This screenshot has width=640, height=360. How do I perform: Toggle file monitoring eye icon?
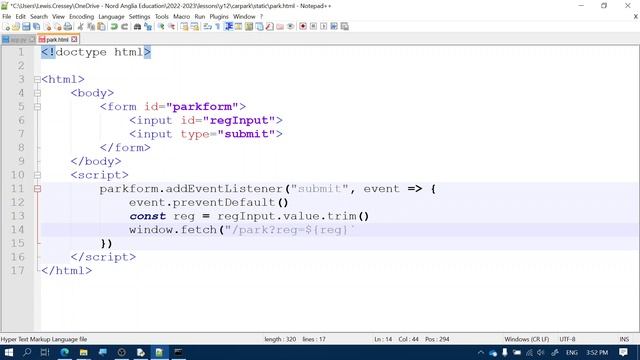click(290, 27)
